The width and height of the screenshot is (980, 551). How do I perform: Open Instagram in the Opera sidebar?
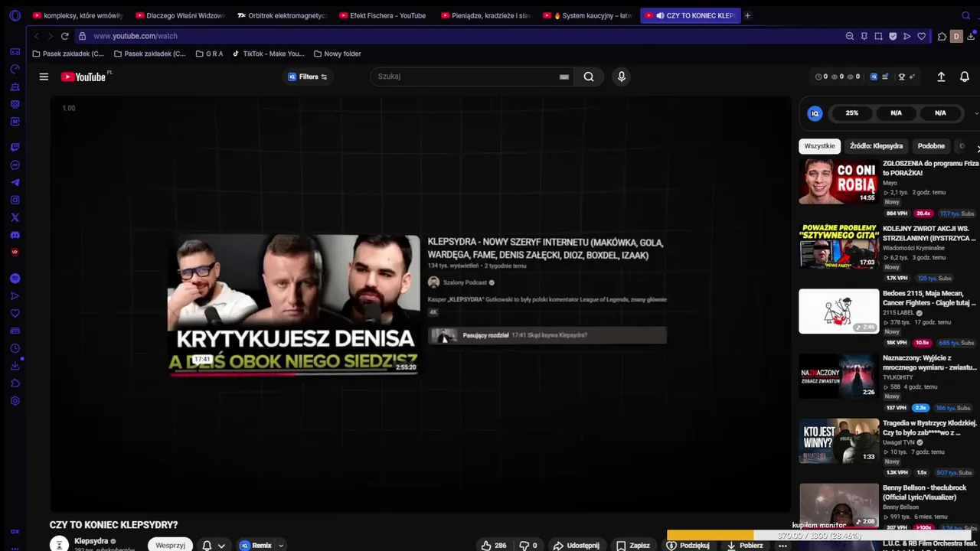(15, 200)
